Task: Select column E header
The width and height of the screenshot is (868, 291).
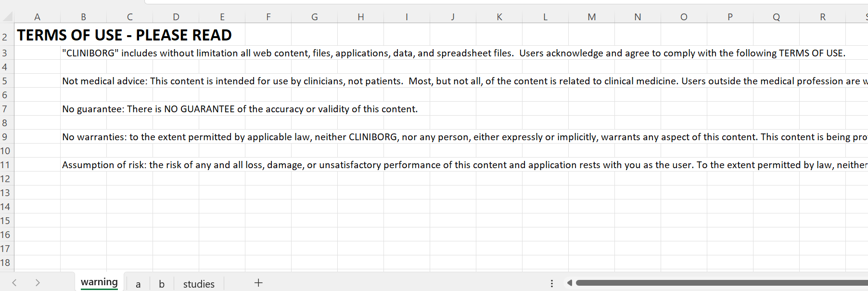Action: coord(222,17)
